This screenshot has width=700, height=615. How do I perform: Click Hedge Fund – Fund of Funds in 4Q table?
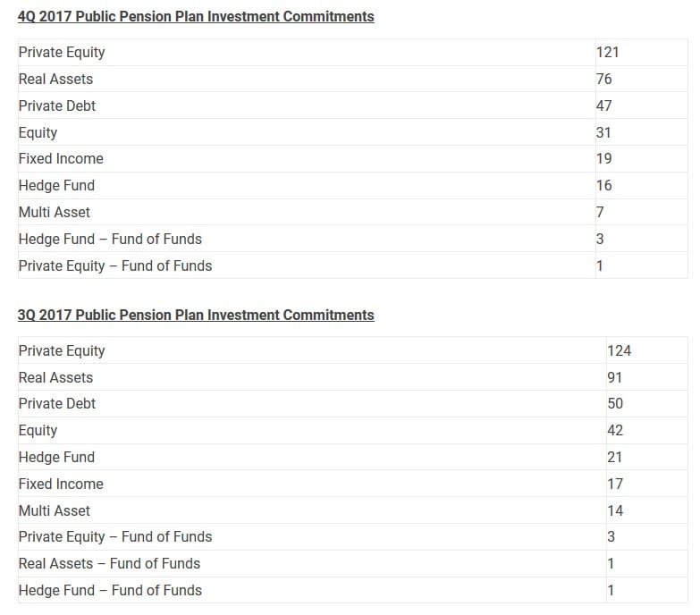pos(110,239)
